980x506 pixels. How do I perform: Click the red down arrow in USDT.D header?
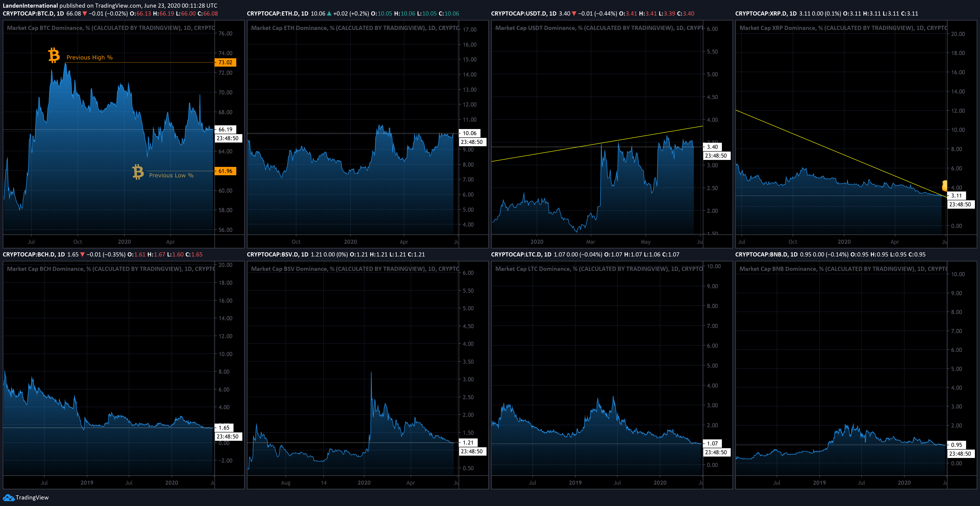click(574, 14)
